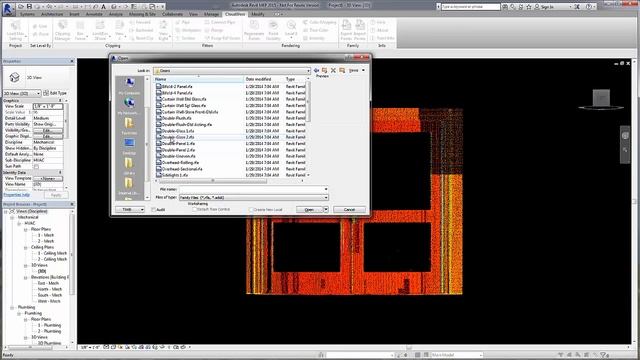The image size is (640, 360).
Task: Toggle Detach from Central checkbox
Action: tap(194, 209)
